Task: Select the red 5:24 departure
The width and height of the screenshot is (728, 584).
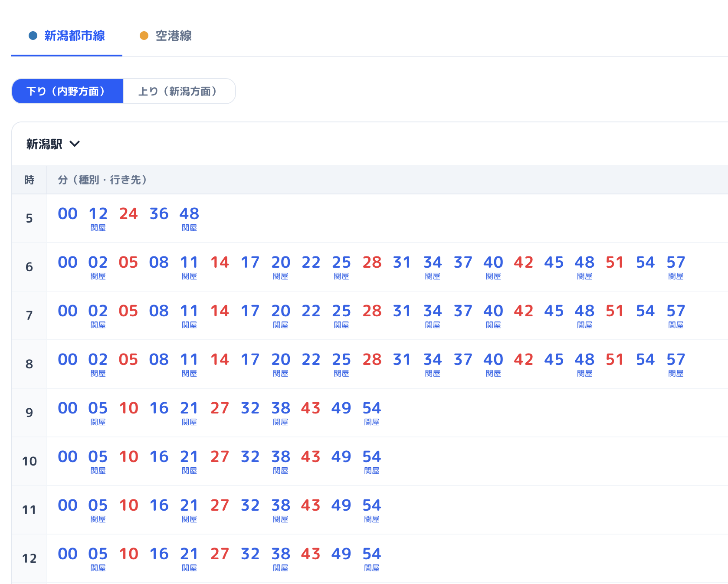Action: [128, 213]
